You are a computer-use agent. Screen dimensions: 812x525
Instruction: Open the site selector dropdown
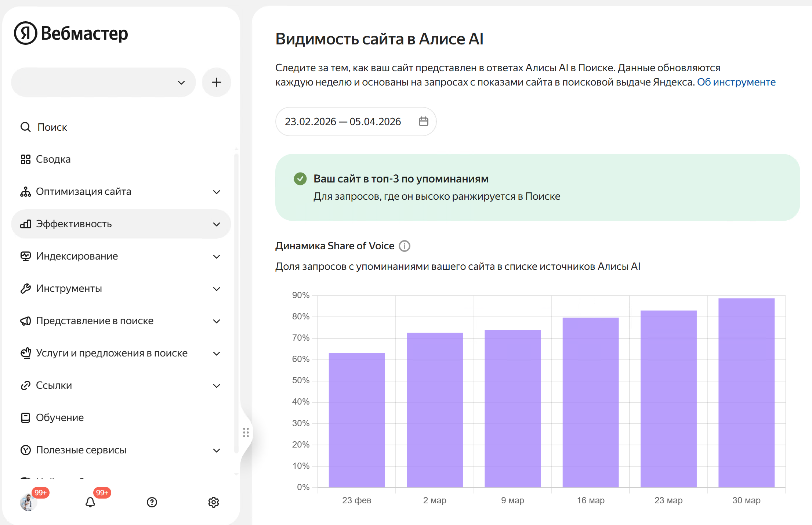coord(103,82)
